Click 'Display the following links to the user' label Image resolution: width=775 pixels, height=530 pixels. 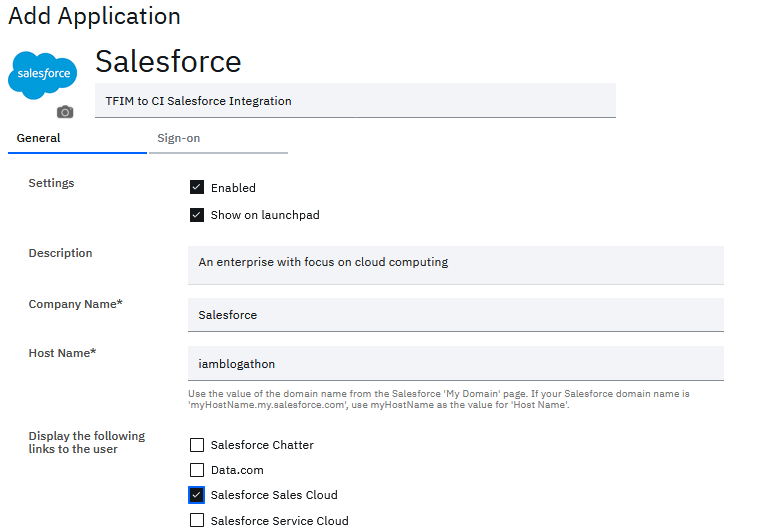click(86, 442)
